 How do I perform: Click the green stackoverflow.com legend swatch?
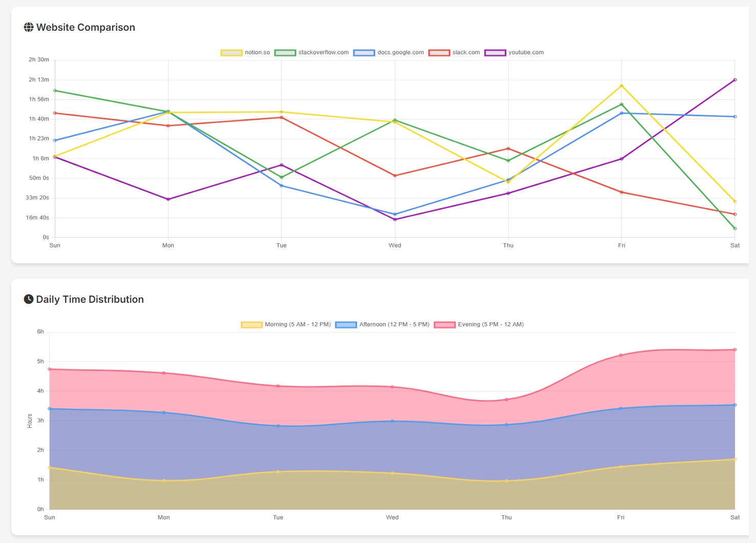[285, 53]
